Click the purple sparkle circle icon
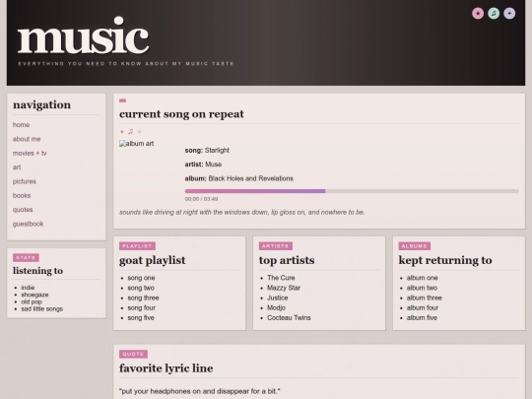The height and width of the screenshot is (399, 532). (x=509, y=13)
